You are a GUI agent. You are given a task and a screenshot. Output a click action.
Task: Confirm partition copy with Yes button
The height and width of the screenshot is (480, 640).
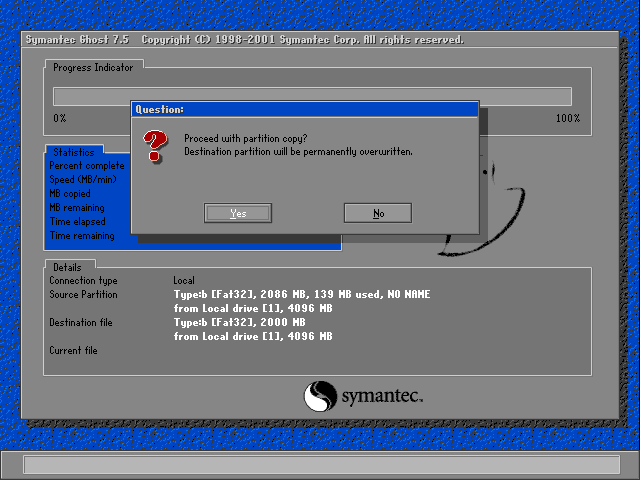tap(238, 213)
